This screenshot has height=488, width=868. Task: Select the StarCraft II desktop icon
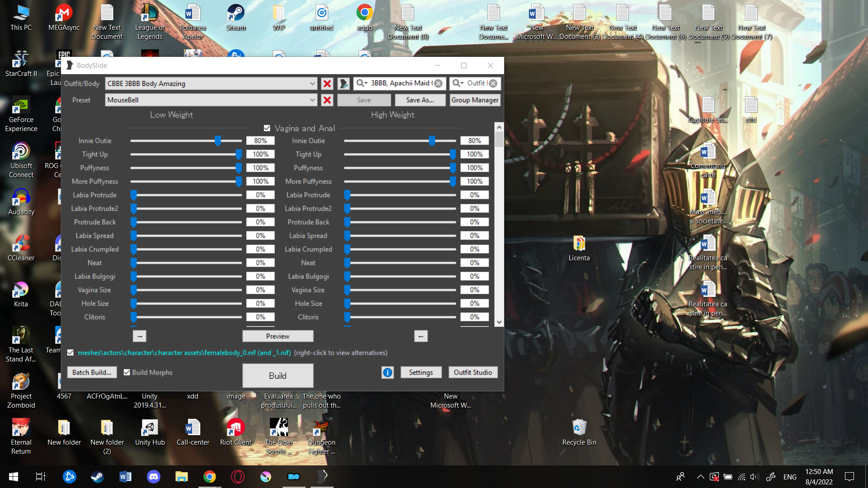click(21, 64)
